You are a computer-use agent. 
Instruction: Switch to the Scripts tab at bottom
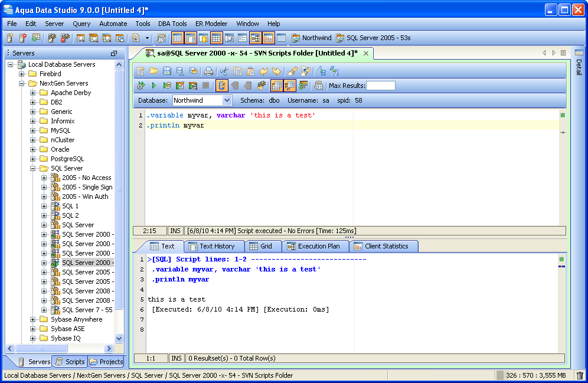(70, 362)
